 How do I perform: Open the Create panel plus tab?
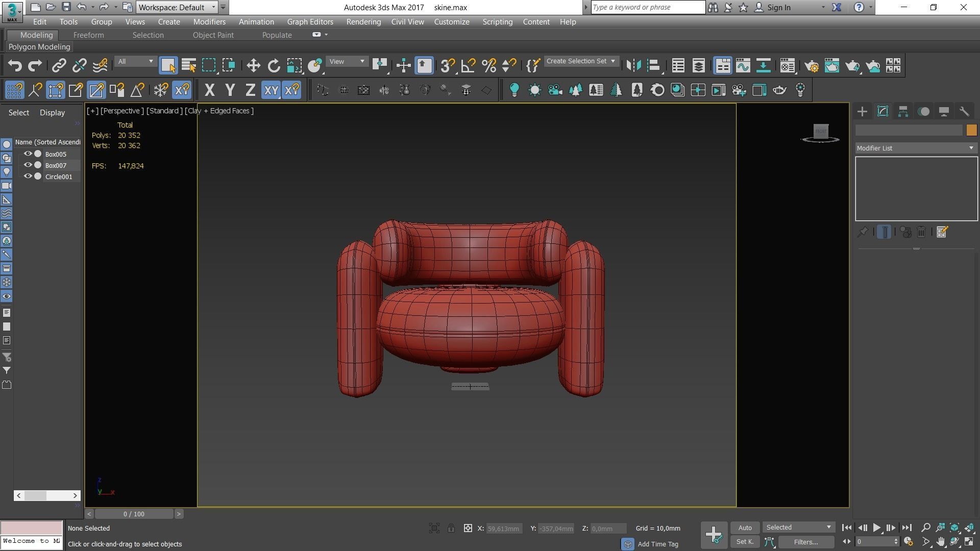click(862, 112)
